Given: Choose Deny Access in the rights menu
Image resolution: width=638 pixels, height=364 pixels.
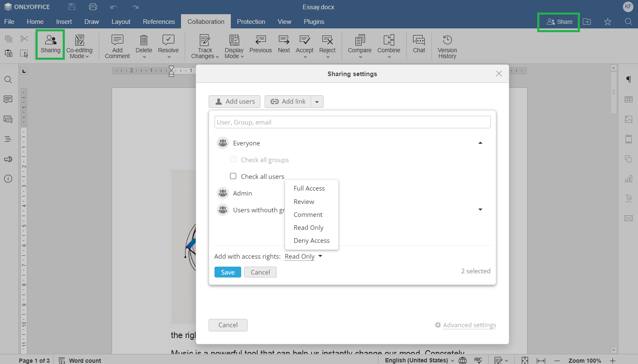Looking at the screenshot, I should (x=311, y=241).
